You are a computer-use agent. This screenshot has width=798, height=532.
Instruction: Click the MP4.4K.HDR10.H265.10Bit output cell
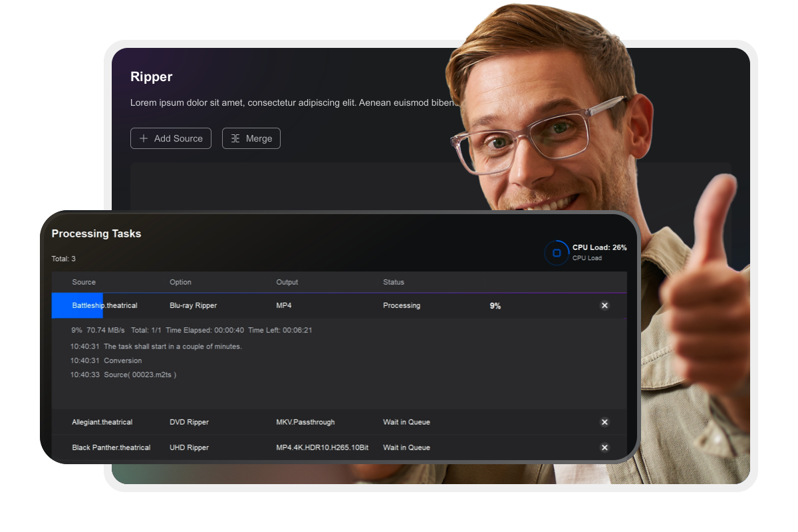pyautogui.click(x=322, y=448)
